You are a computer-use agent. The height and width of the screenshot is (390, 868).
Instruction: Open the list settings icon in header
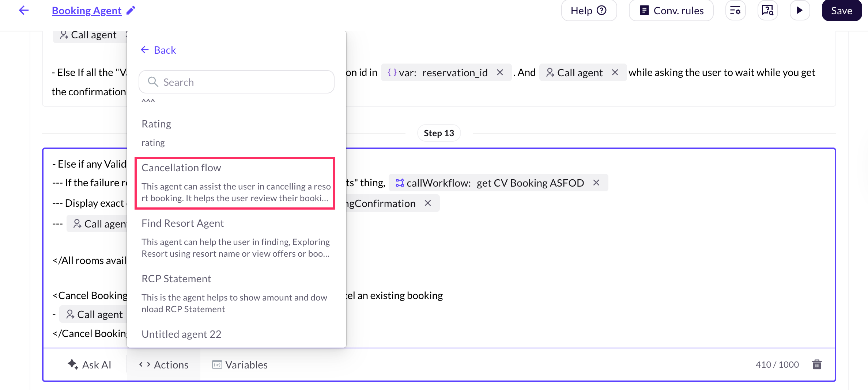pyautogui.click(x=735, y=10)
